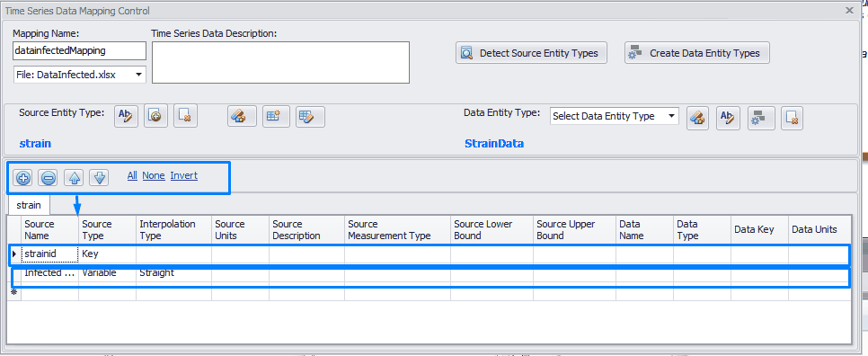Viewport: 868px width, 356px height.
Task: Click the Interpolation Type column header
Action: tap(173, 230)
